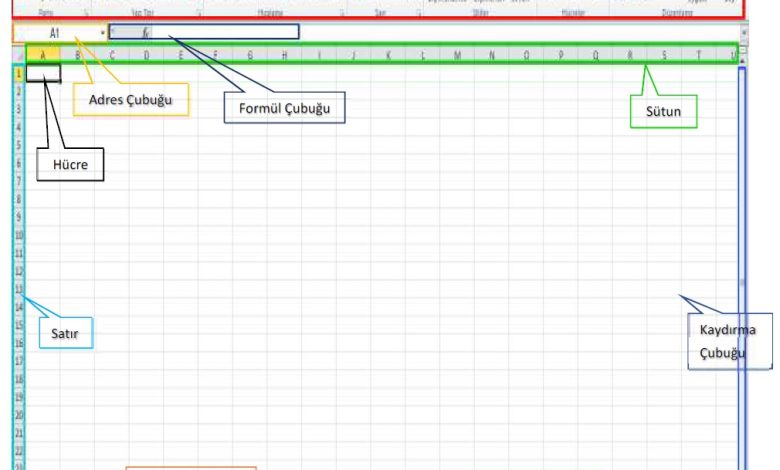Image resolution: width=780 pixels, height=470 pixels.
Task: Click the column T header
Action: coord(698,55)
